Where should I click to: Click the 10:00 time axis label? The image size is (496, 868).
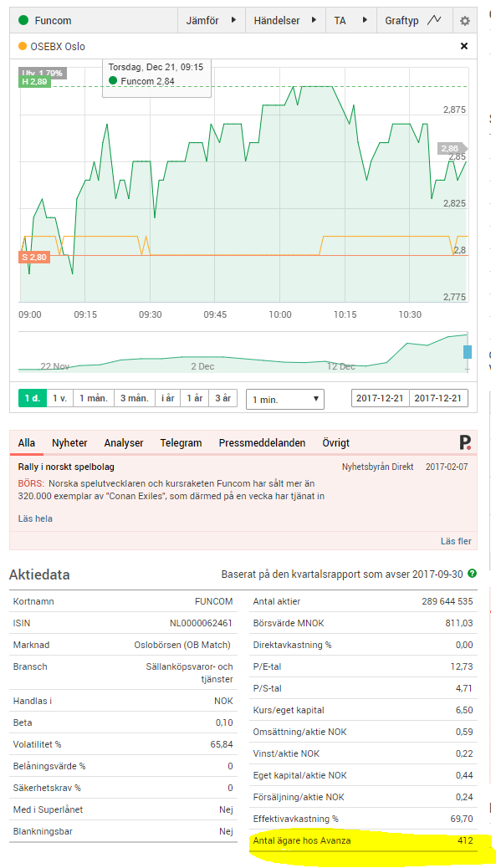pyautogui.click(x=280, y=314)
